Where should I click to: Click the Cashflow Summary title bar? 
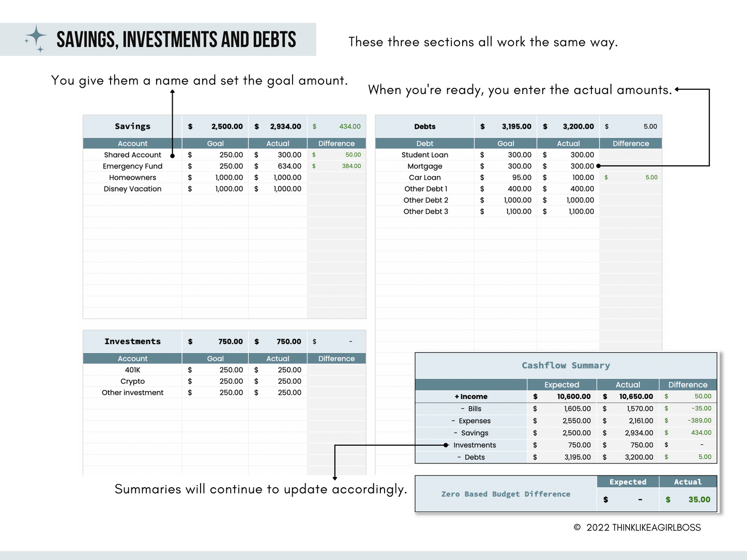(566, 365)
